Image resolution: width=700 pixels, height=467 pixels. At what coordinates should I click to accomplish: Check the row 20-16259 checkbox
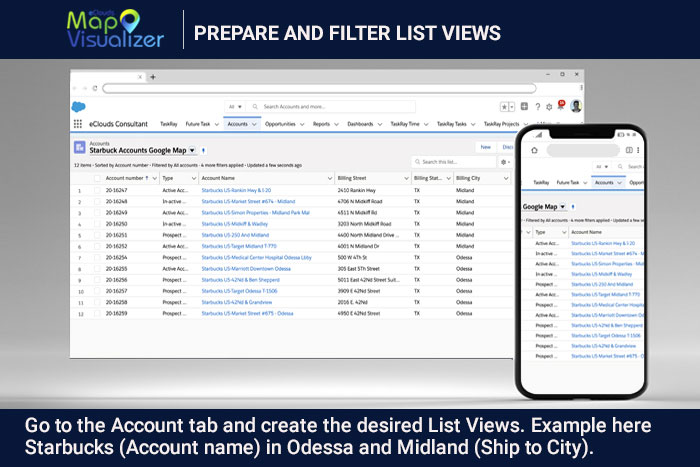[x=97, y=313]
